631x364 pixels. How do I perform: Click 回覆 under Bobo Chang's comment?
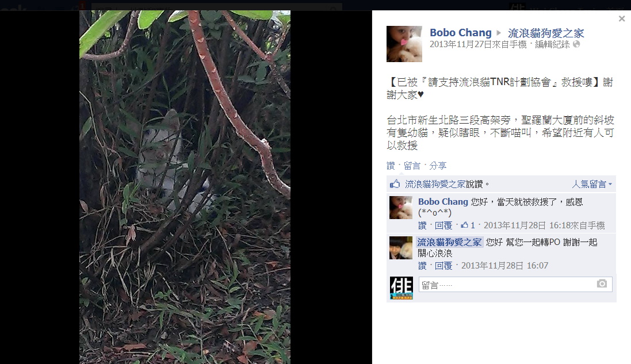point(443,225)
